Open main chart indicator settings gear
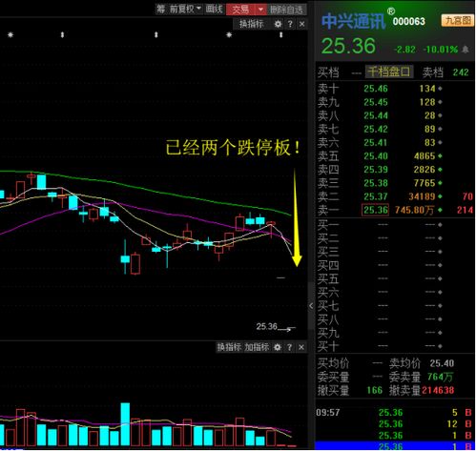The height and width of the screenshot is (451, 476). 279,24
